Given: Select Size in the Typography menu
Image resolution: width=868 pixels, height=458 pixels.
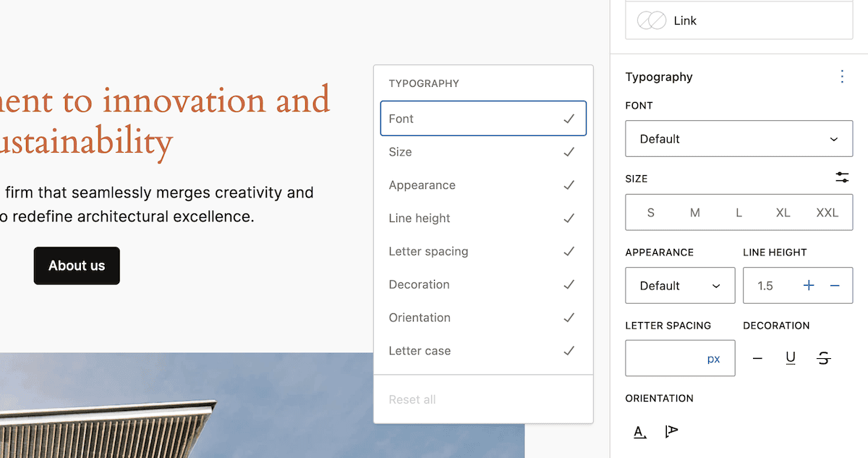Looking at the screenshot, I should coord(482,151).
